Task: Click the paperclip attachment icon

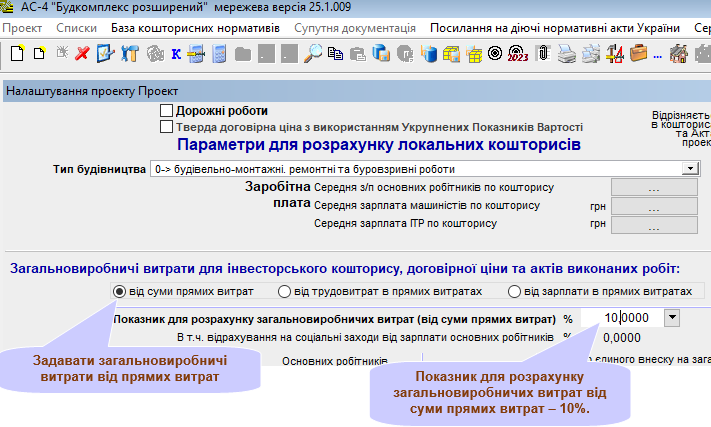Action: click(543, 54)
